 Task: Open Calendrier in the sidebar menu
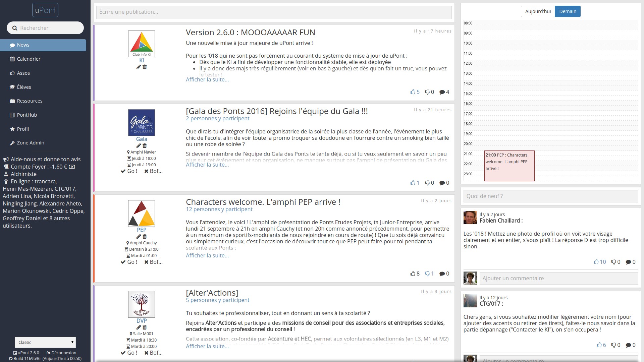[x=29, y=59]
